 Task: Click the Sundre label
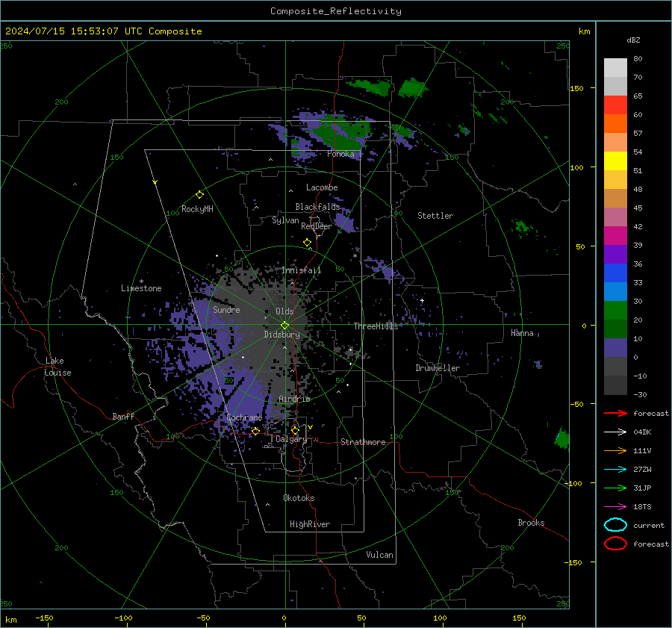[226, 309]
